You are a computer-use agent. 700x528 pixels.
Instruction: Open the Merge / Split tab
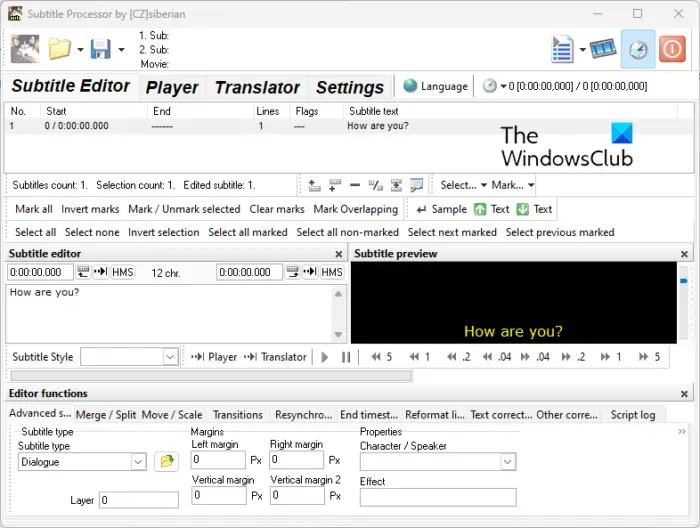coord(106,415)
